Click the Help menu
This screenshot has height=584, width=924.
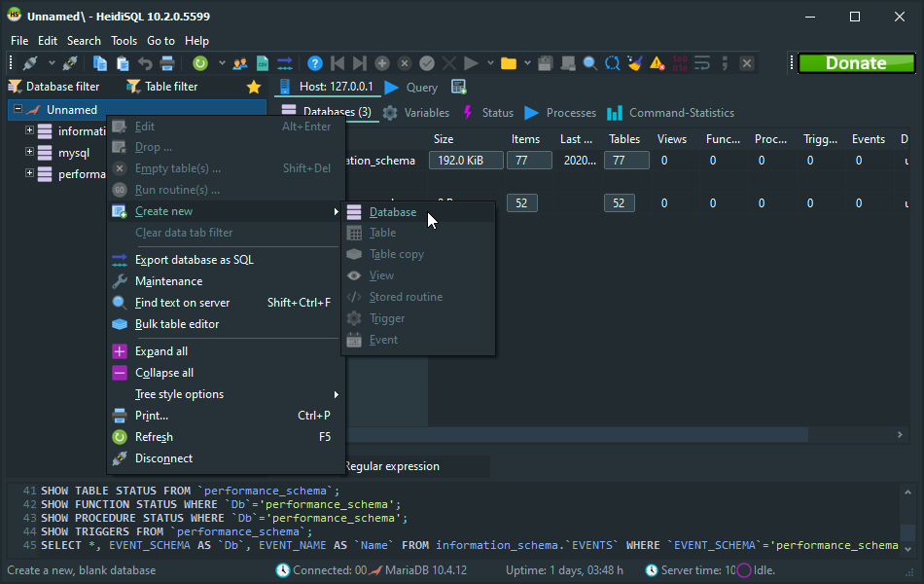click(x=196, y=41)
